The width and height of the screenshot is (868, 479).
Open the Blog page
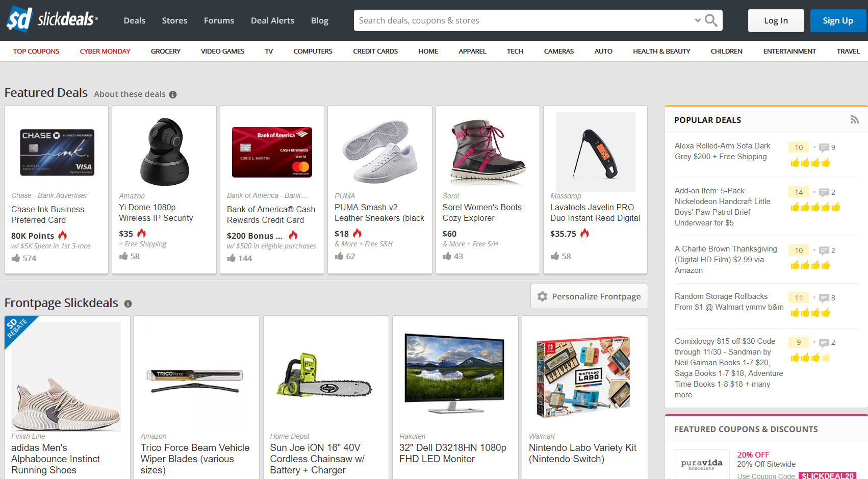click(x=320, y=20)
